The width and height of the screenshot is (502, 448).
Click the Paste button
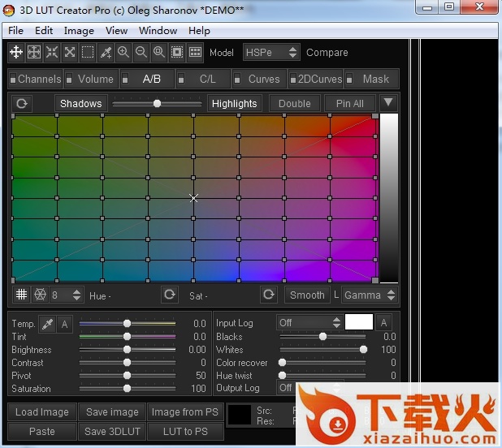42,432
